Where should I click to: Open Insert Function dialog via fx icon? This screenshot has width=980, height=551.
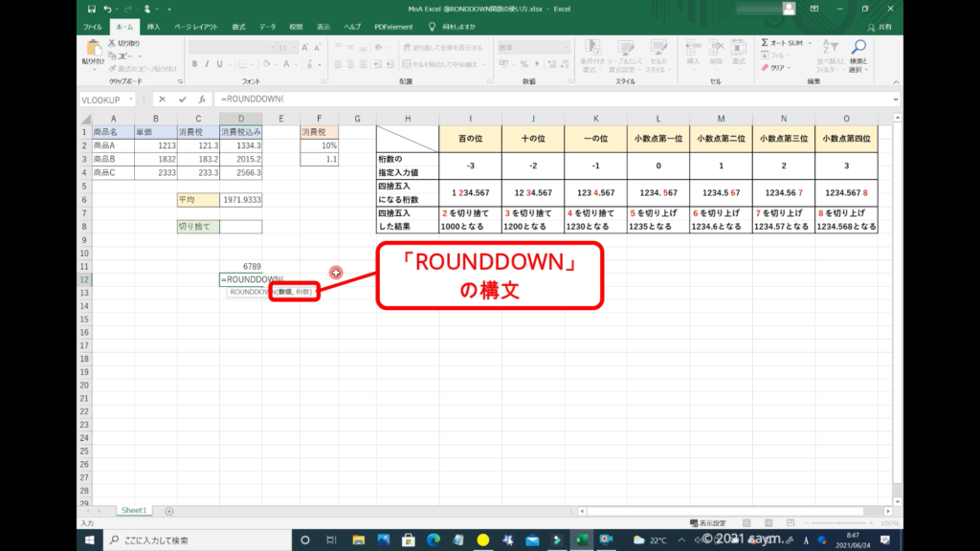pos(201,99)
